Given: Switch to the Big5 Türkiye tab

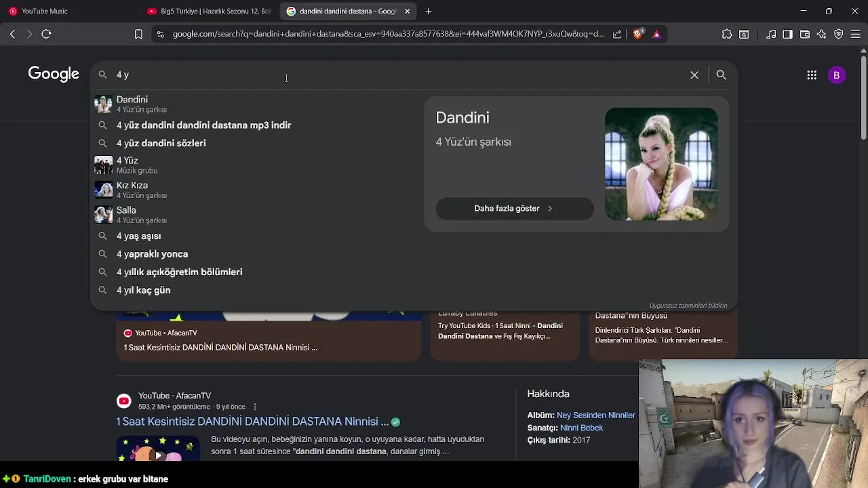Looking at the screenshot, I should click(209, 11).
